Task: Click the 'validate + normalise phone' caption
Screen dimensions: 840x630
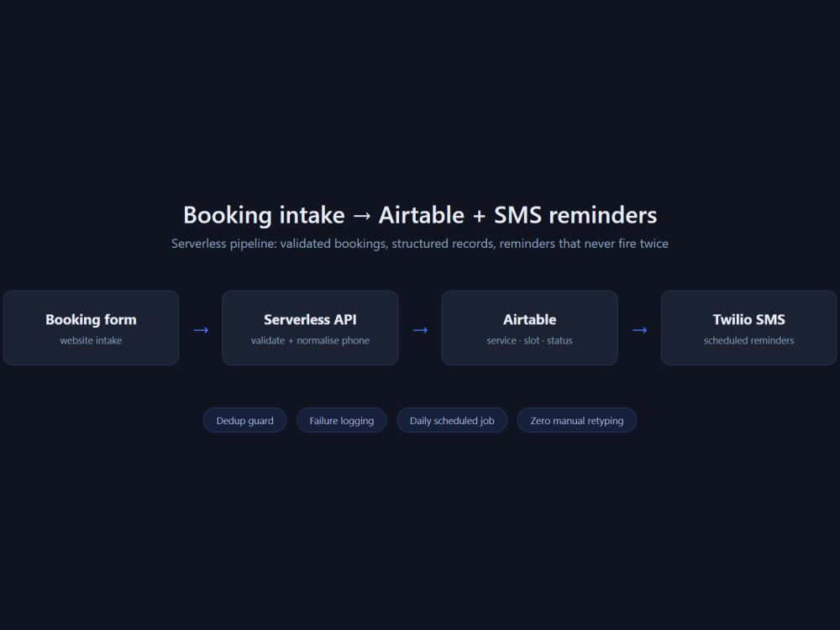Action: 310,341
